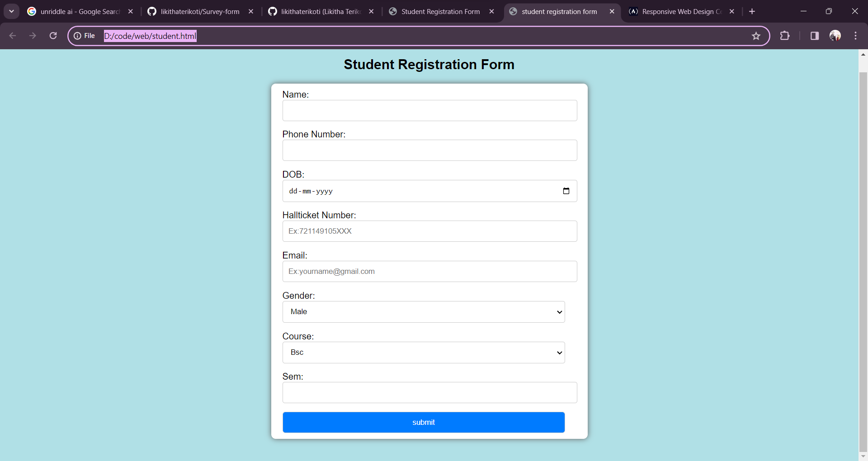The width and height of the screenshot is (868, 461).
Task: Click the File site info icon
Action: click(x=85, y=36)
